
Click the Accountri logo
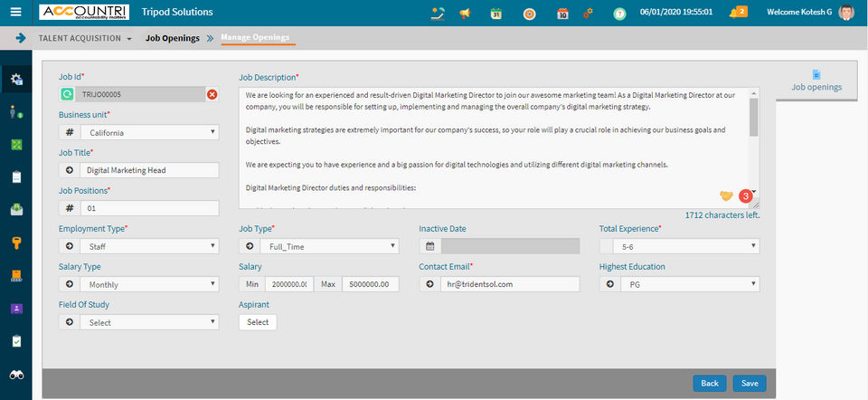pyautogui.click(x=84, y=12)
